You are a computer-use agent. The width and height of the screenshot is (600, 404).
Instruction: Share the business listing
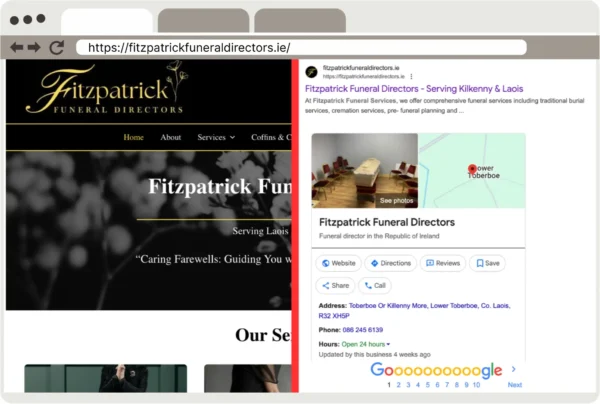click(x=335, y=285)
